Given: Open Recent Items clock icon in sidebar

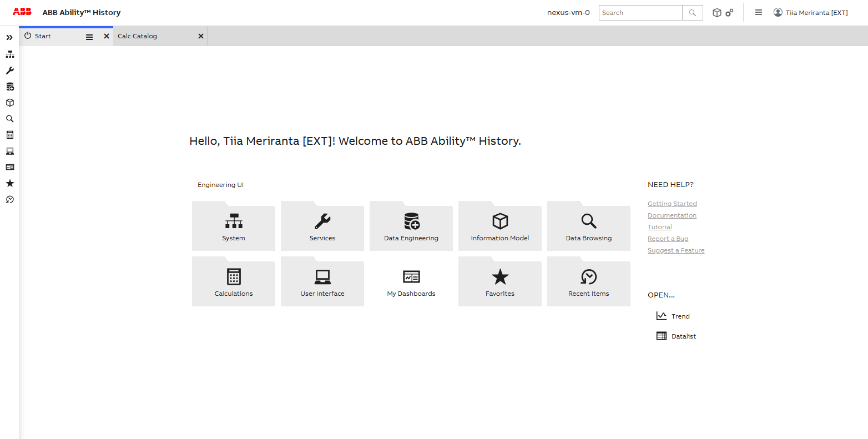Looking at the screenshot, I should tap(9, 199).
